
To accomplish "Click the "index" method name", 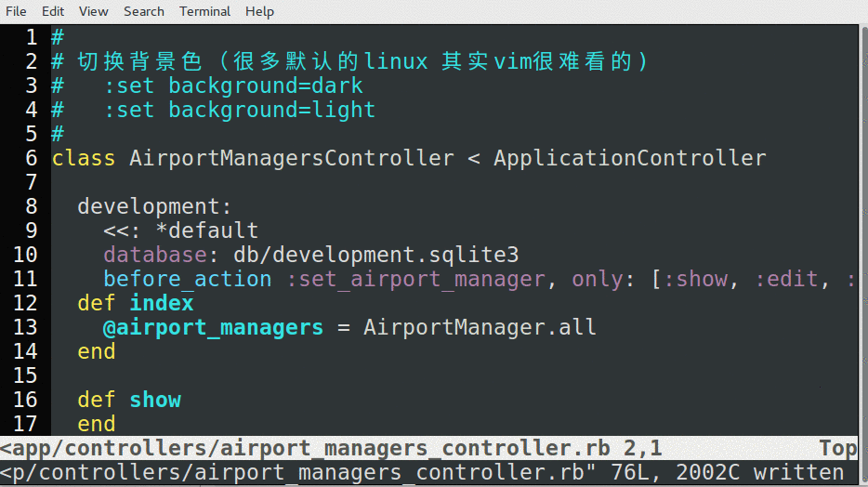I will click(162, 303).
